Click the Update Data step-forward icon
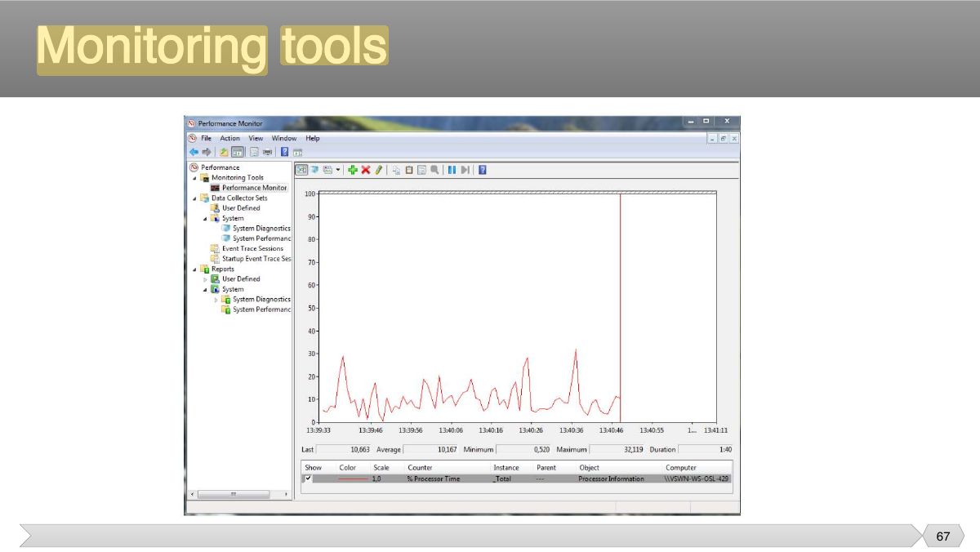 pyautogui.click(x=465, y=170)
